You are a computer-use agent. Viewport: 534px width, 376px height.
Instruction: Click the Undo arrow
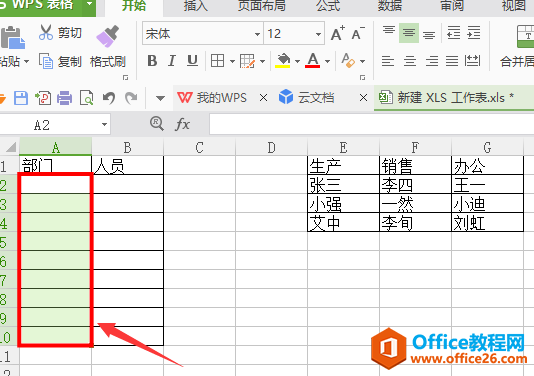point(109,98)
